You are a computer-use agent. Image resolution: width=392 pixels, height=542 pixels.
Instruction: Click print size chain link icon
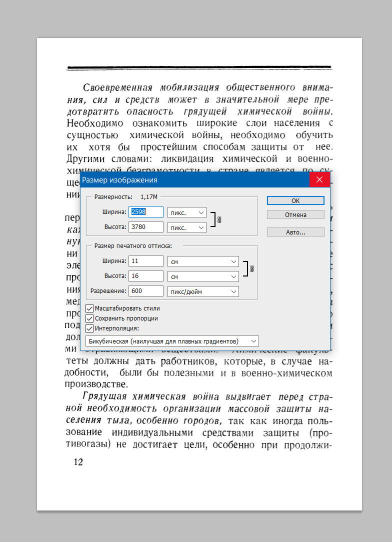[251, 268]
